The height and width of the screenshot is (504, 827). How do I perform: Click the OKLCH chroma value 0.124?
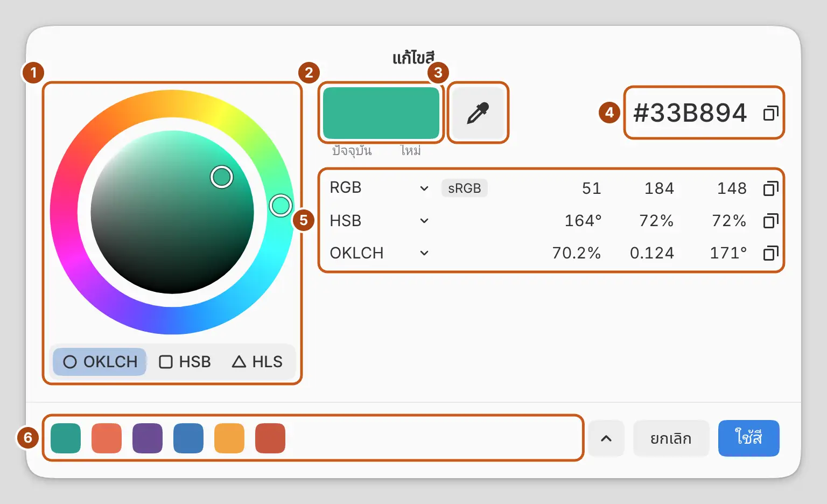[x=652, y=253]
